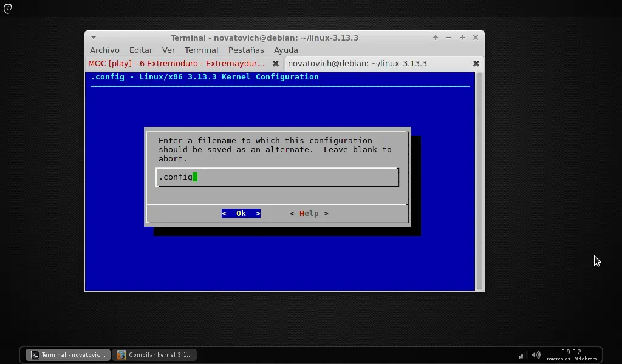Open the Terminal menu
The width and height of the screenshot is (622, 364).
pyautogui.click(x=201, y=50)
